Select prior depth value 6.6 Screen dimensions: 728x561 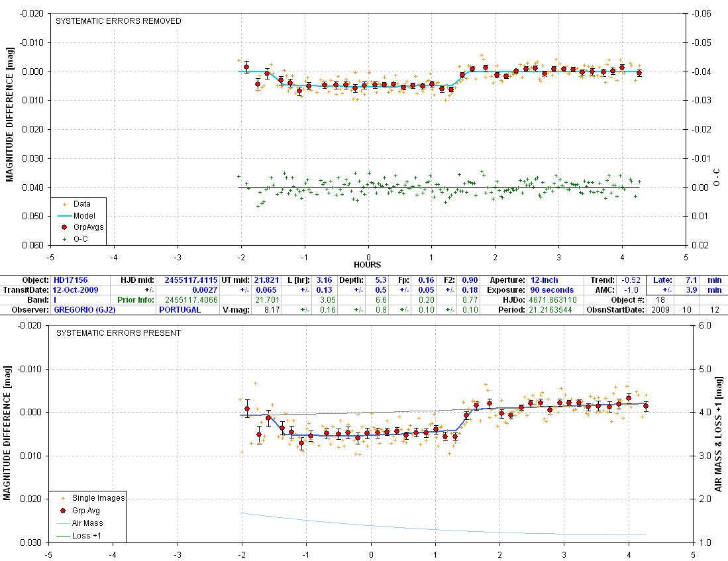pos(381,300)
